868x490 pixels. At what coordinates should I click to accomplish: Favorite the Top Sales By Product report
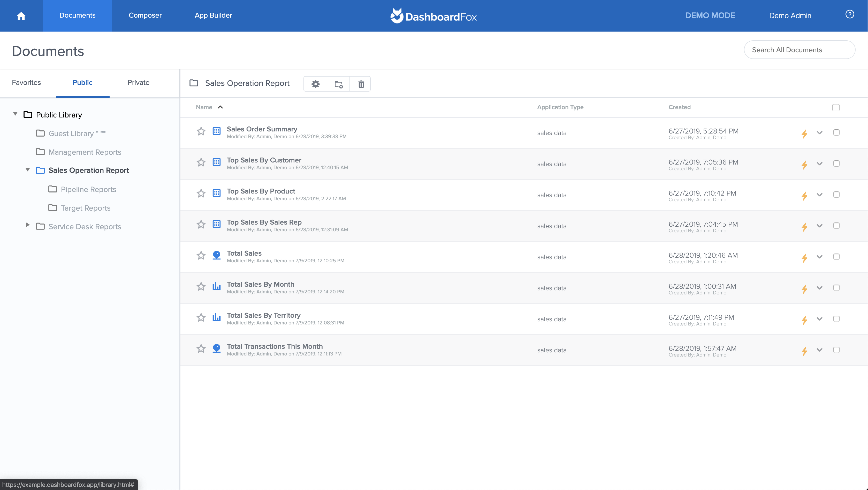(201, 193)
